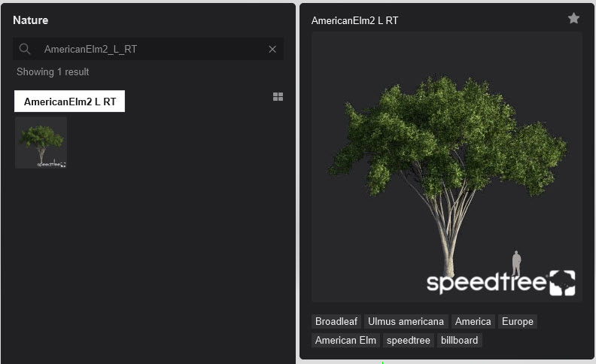Filter by the Broadleaf tag
The image size is (596, 364).
pyautogui.click(x=336, y=321)
